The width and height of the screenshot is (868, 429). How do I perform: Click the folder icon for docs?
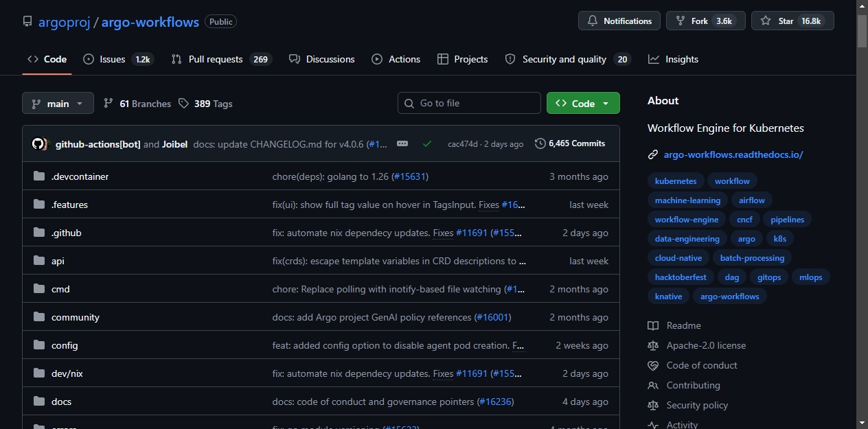click(39, 402)
